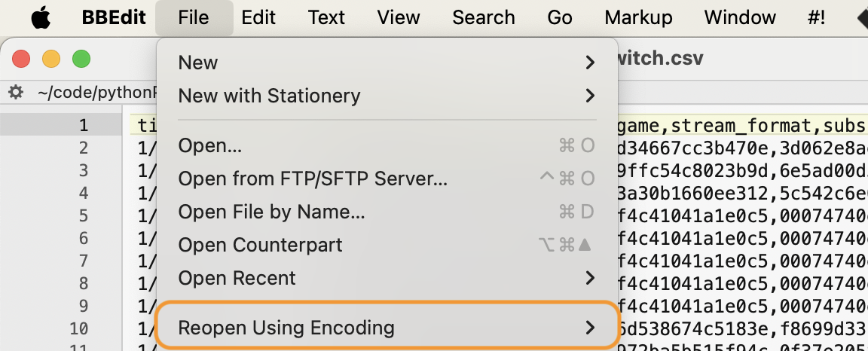868x351 pixels.
Task: Click the gear icon beside the file path
Action: pyautogui.click(x=15, y=93)
